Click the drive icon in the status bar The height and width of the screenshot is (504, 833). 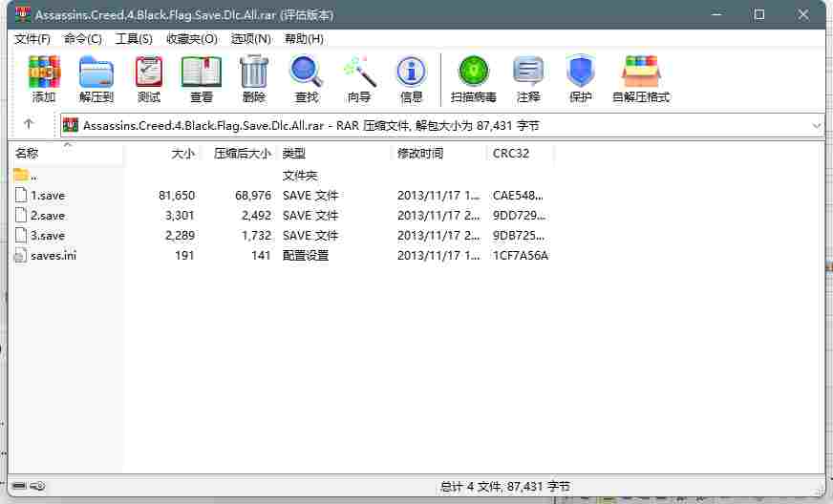pyautogui.click(x=19, y=486)
